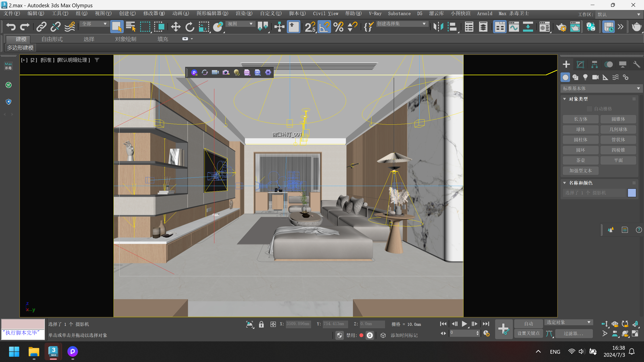The image size is (644, 362).
Task: Switch to the 自由形式 ribbon tab
Action: [x=52, y=39]
